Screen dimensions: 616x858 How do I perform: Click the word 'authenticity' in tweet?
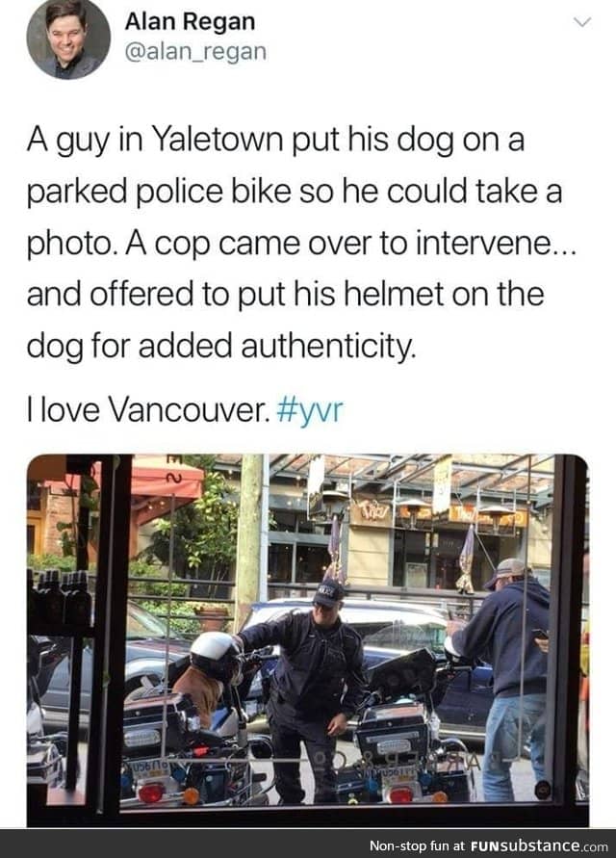[x=326, y=346]
